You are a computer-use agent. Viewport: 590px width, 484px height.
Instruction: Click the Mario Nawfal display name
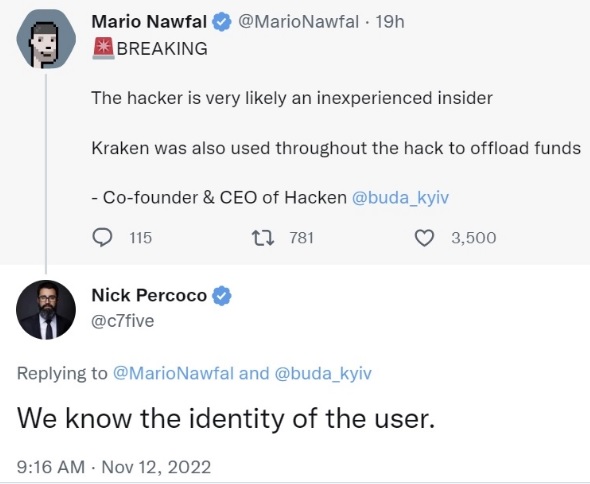[x=149, y=21]
